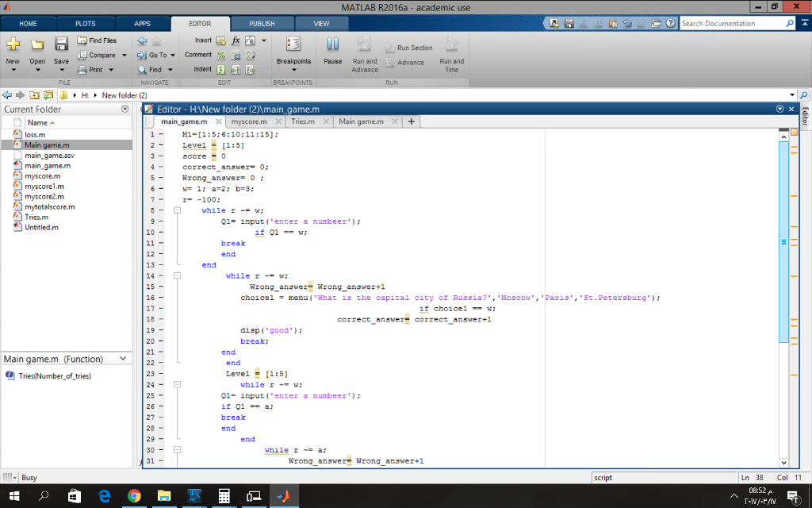Open MATLAB icon in the Windows taskbar
The height and width of the screenshot is (508, 812).
283,496
